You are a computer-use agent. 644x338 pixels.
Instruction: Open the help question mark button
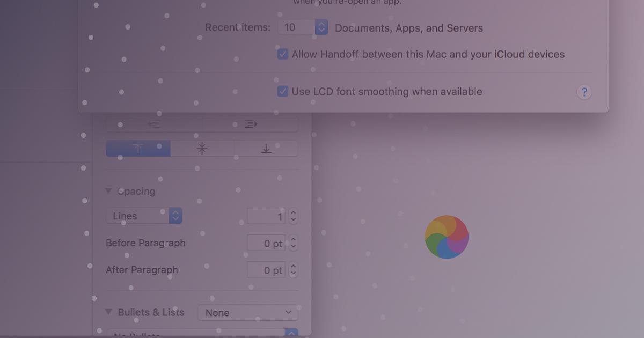584,92
